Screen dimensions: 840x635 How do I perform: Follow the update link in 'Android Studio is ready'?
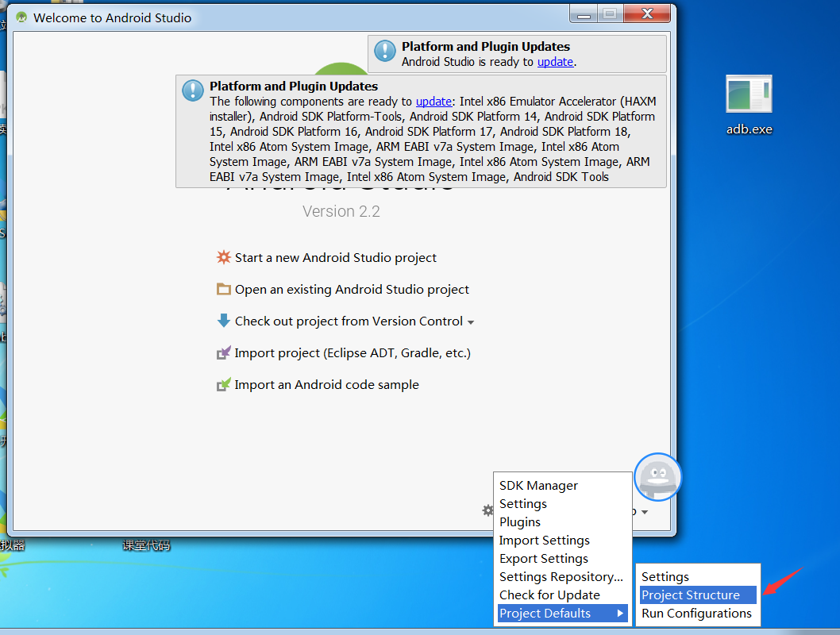(555, 62)
